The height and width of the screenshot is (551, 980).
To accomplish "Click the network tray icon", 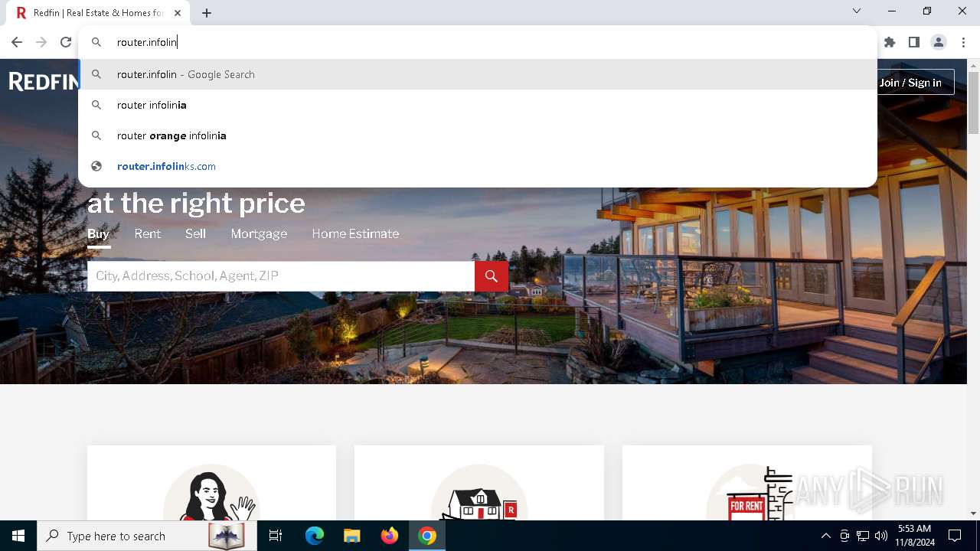I will coord(863,536).
